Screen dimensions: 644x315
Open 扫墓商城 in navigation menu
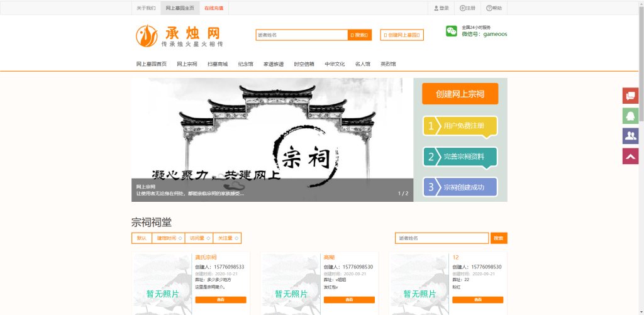[x=218, y=64]
